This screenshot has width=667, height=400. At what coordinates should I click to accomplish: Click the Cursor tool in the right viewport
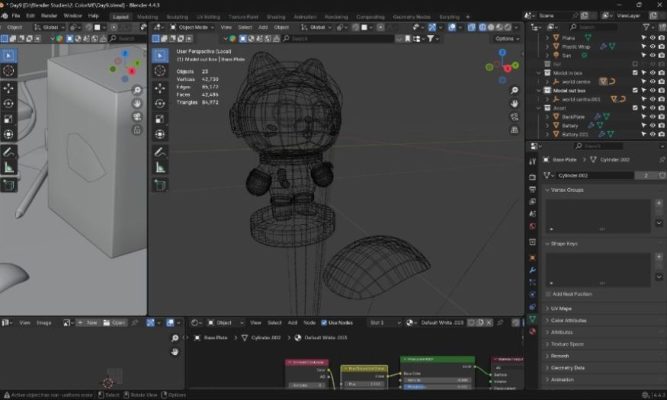pos(160,70)
